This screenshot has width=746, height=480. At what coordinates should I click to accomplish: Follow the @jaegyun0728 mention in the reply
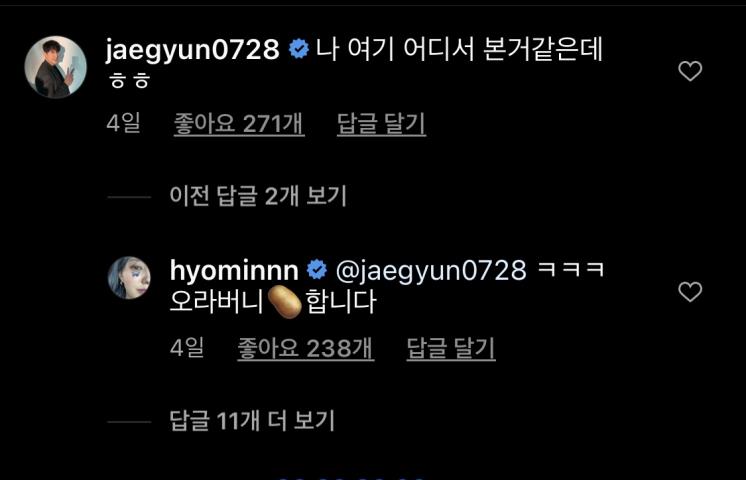(431, 271)
